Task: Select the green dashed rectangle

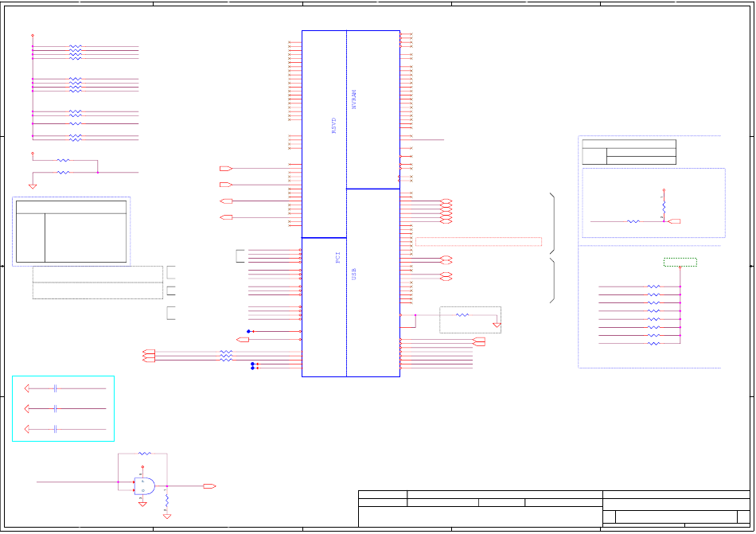Action: [x=680, y=262]
